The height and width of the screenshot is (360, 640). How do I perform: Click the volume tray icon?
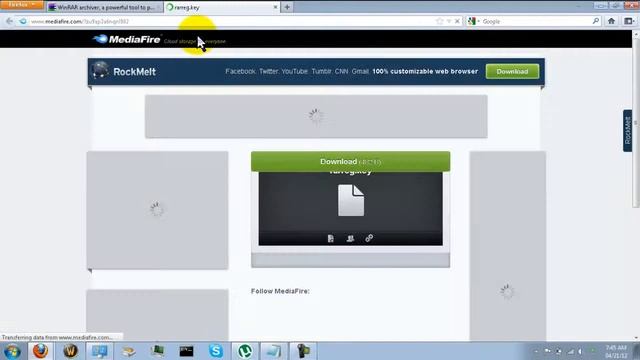click(x=580, y=351)
